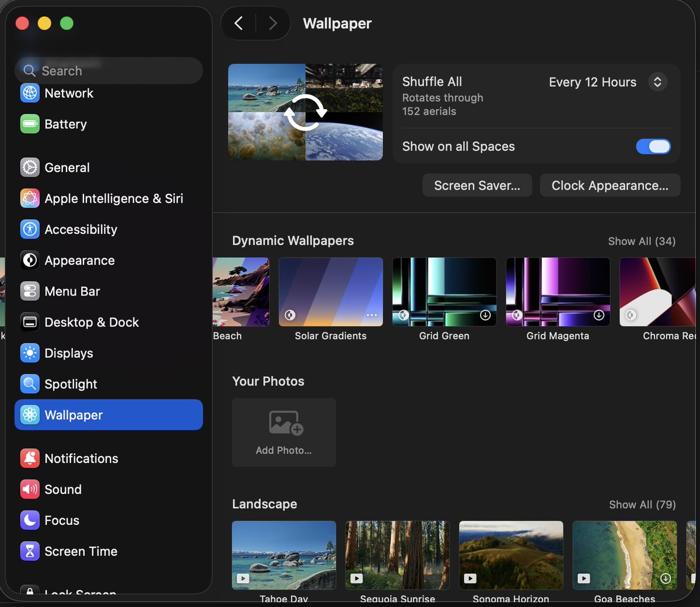
Task: Click the search magnifier icon
Action: point(29,71)
